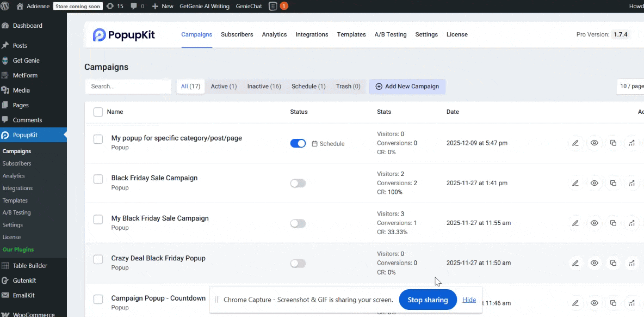Duplicate the Crazy Deal Black Friday Popup
The image size is (644, 317).
coord(613,263)
